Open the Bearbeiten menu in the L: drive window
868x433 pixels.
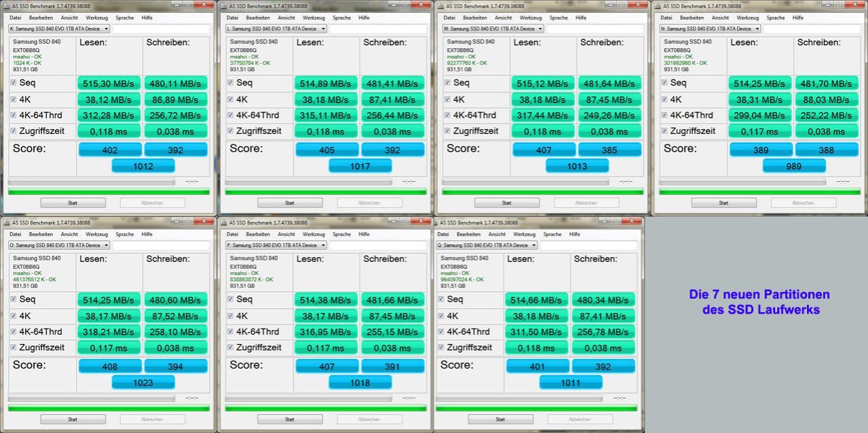[x=258, y=18]
